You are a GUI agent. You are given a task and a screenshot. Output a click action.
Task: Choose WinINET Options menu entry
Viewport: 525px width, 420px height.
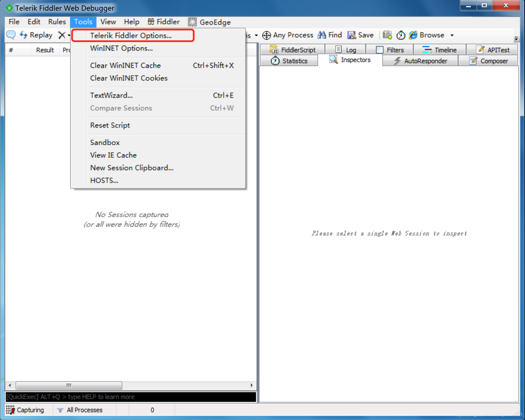tap(158, 48)
